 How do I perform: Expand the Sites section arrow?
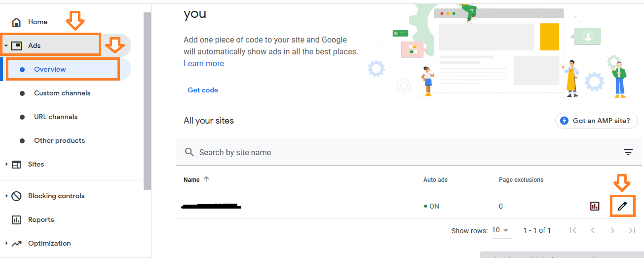tap(6, 165)
